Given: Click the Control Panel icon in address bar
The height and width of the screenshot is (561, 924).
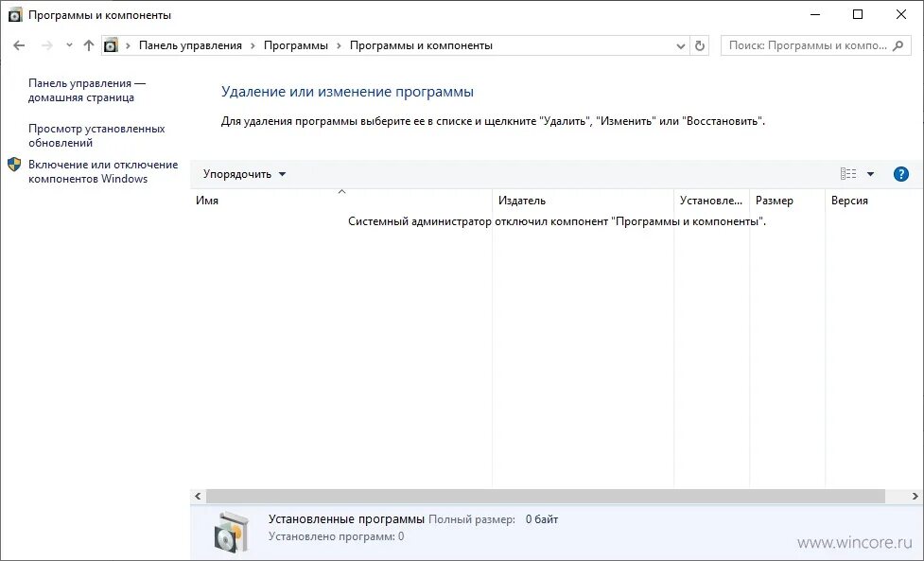Looking at the screenshot, I should (111, 45).
